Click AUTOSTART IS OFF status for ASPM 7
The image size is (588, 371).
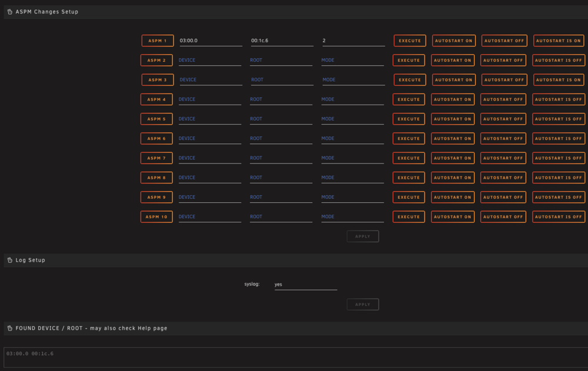559,158
